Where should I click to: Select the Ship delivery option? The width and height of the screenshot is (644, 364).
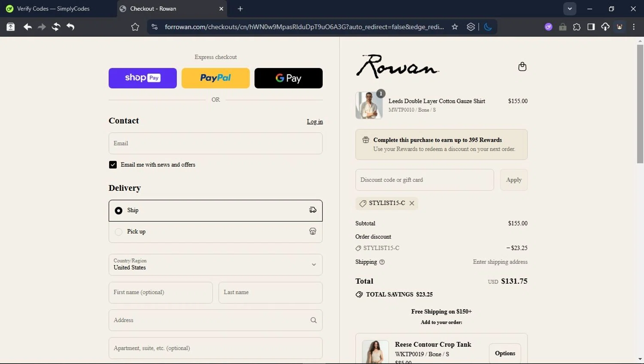point(216,211)
